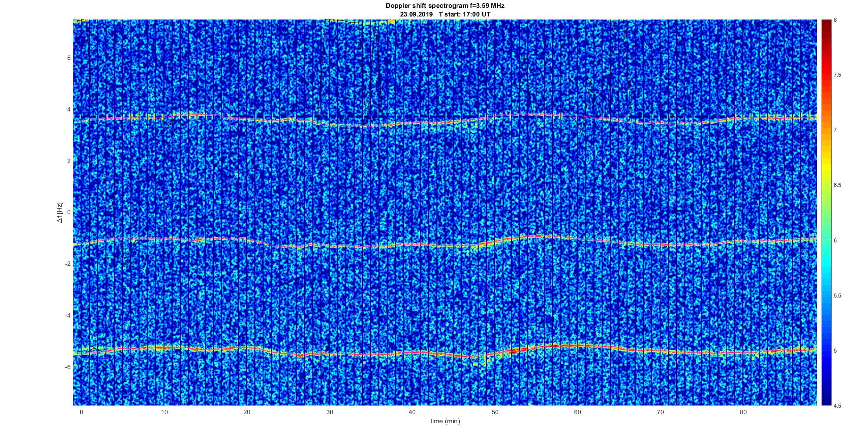Click colorbar tick label '5.5'
The height and width of the screenshot is (435, 868).
pos(838,295)
